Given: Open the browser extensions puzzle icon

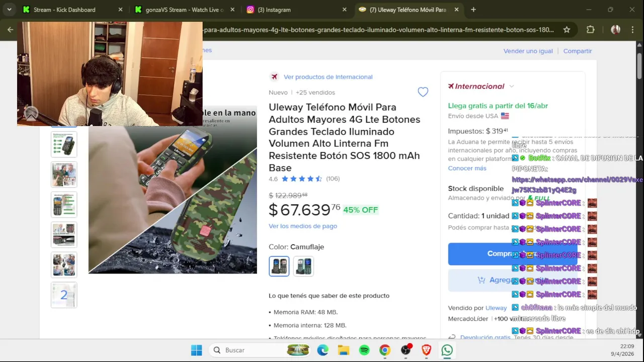Looking at the screenshot, I should pyautogui.click(x=590, y=30).
